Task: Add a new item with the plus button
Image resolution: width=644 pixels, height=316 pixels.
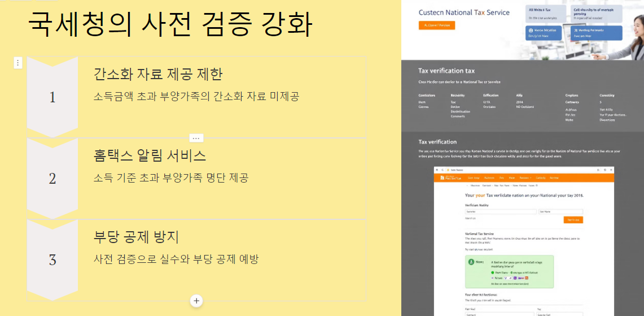Action: (x=196, y=301)
